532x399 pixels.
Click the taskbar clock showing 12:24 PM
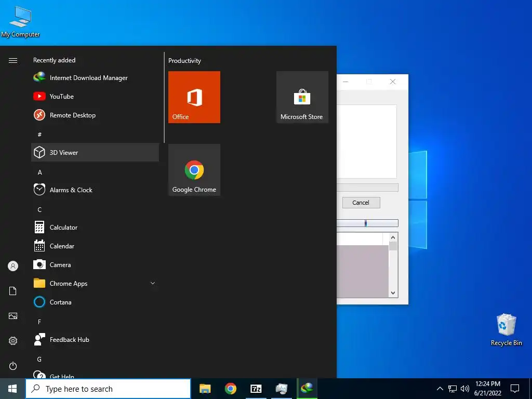pos(487,389)
